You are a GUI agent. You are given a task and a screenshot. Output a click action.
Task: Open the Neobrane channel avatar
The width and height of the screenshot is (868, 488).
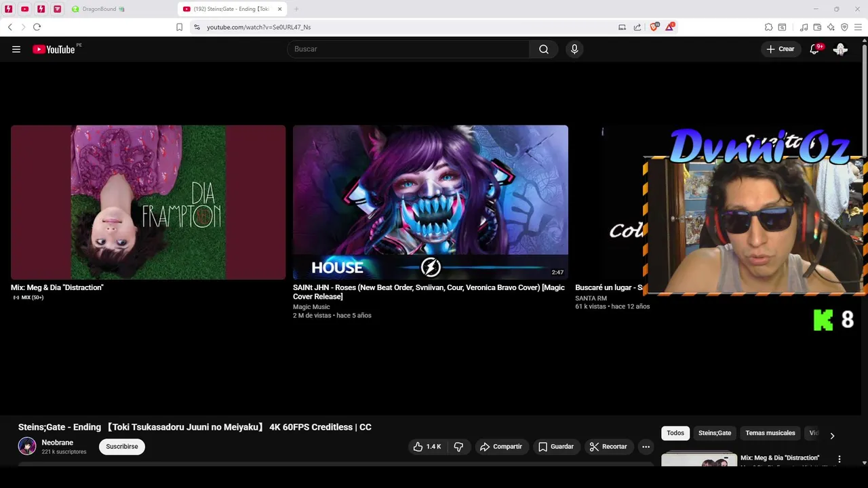pos(27,446)
